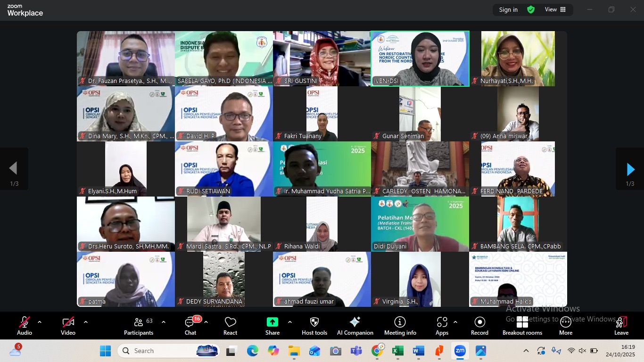Viewport: 644px width, 362px height.
Task: Expand audio options arrow beside Audio
Action: (x=40, y=322)
